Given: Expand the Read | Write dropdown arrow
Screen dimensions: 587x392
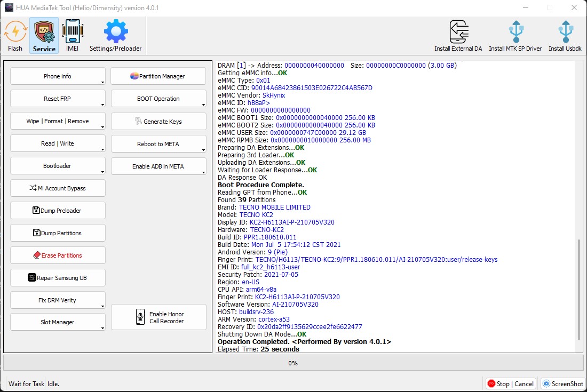Looking at the screenshot, I should [102, 150].
